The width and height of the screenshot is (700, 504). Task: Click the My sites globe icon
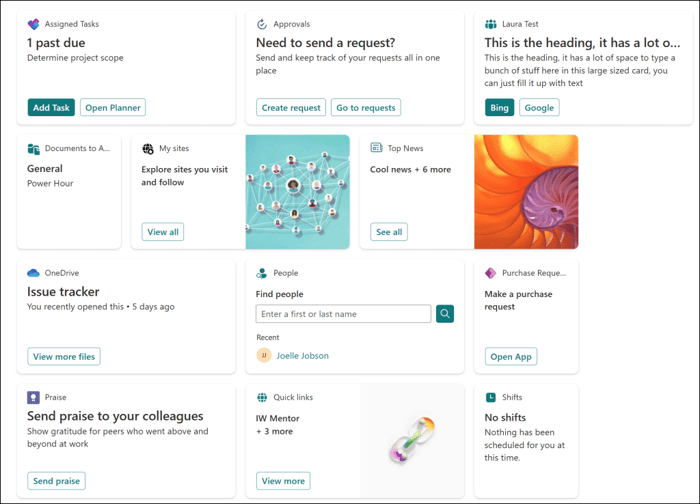pyautogui.click(x=148, y=148)
